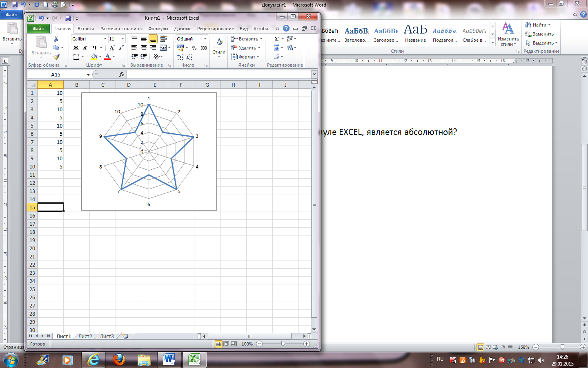Toggle highlighted bottom vertical align in Excel
Screen dimensions: 588x368
pos(153,39)
